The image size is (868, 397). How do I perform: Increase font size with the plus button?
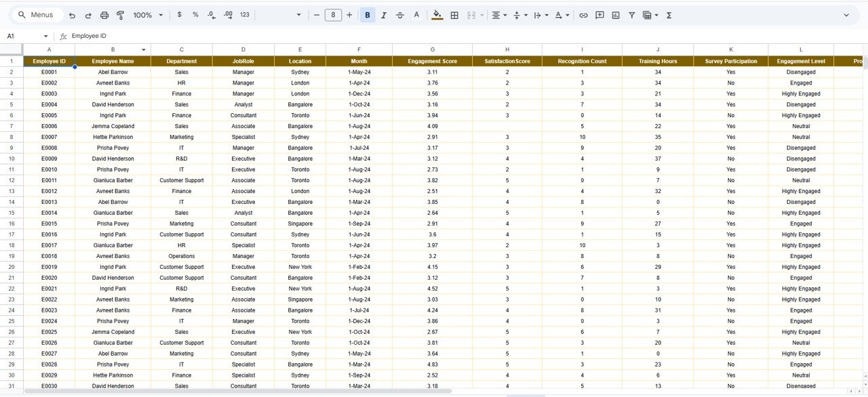[348, 14]
